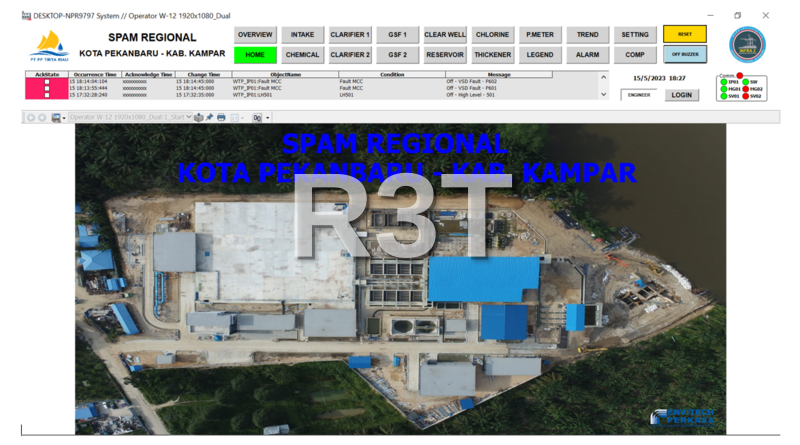Open the SETTING screen
Screen dimensions: 800x445
(x=635, y=35)
